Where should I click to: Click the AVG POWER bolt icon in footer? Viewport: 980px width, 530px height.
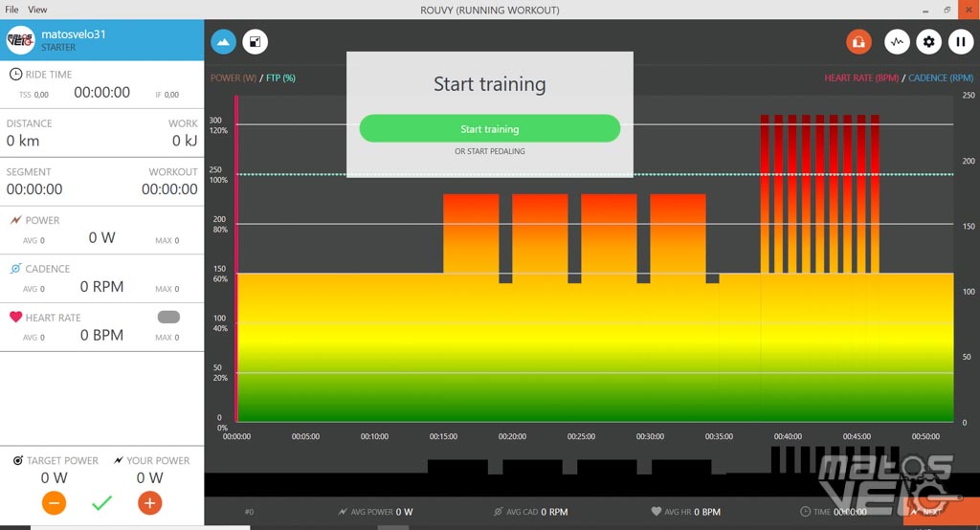(x=343, y=511)
